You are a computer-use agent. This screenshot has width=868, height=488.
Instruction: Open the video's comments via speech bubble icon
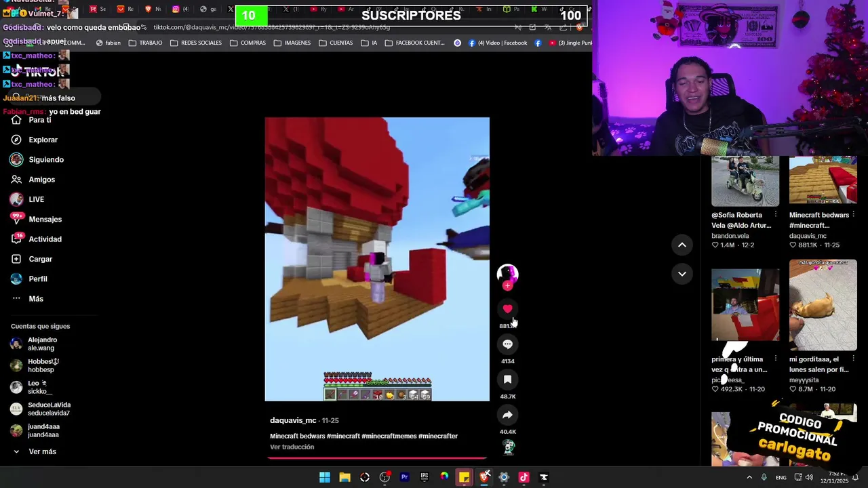(507, 344)
